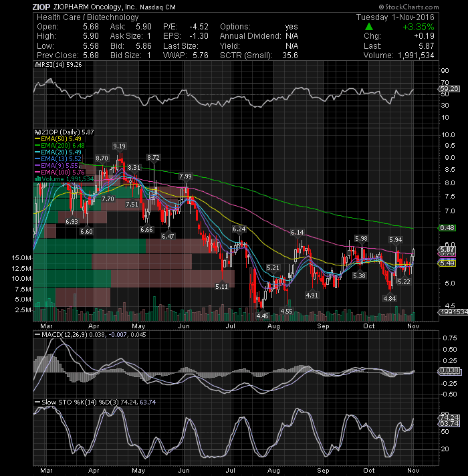This screenshot has height=476, width=468.
Task: Click the 7.99 June high label
Action: (x=185, y=176)
